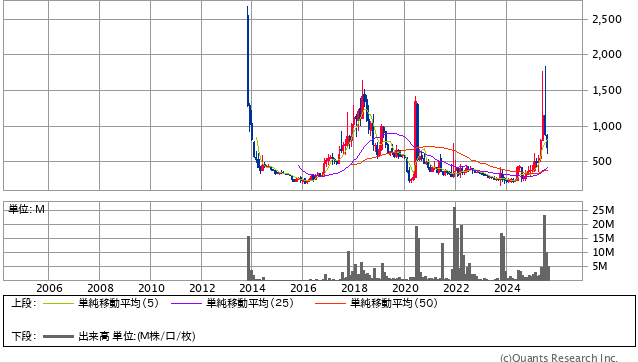The width and height of the screenshot is (638, 362).
Task: Click the 2,500 price axis label
Action: point(607,19)
